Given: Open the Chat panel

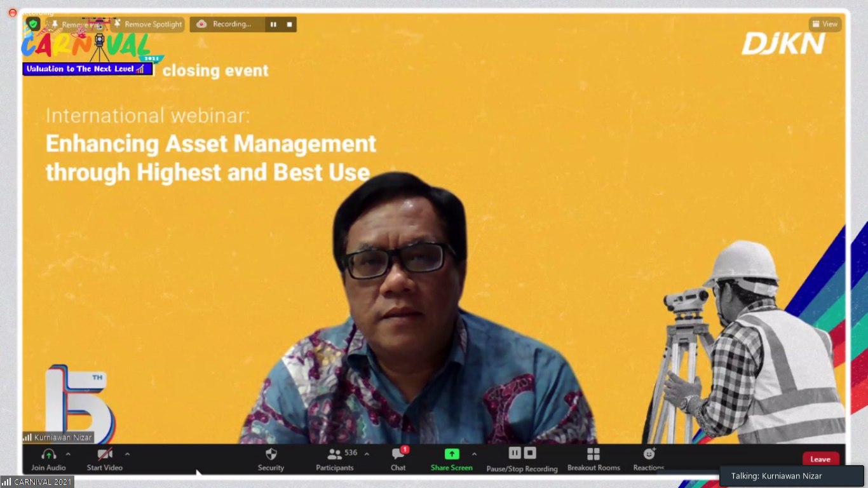Looking at the screenshot, I should 398,454.
